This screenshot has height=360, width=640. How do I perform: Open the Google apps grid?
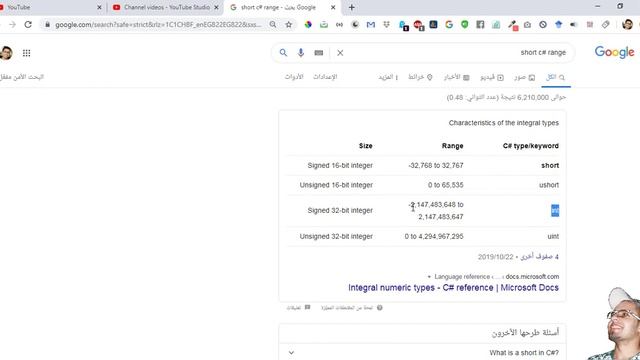(x=27, y=53)
